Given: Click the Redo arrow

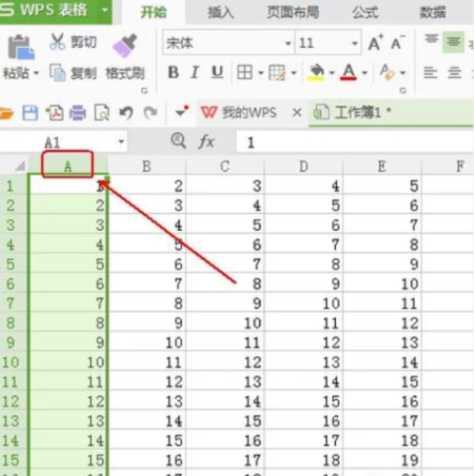Looking at the screenshot, I should click(150, 113).
